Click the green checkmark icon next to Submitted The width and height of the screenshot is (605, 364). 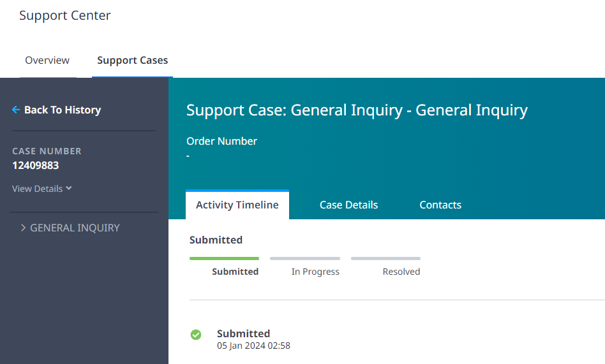(x=196, y=335)
